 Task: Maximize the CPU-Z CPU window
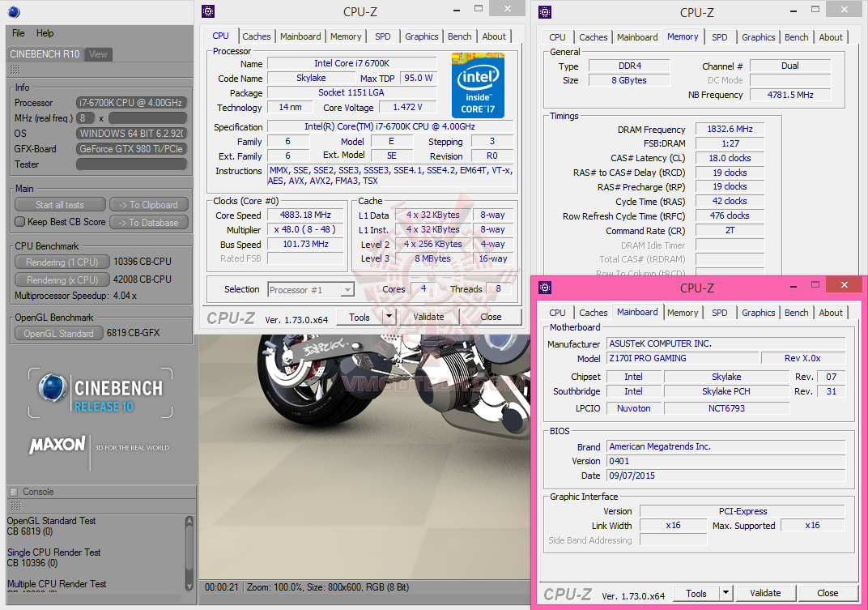[x=479, y=9]
